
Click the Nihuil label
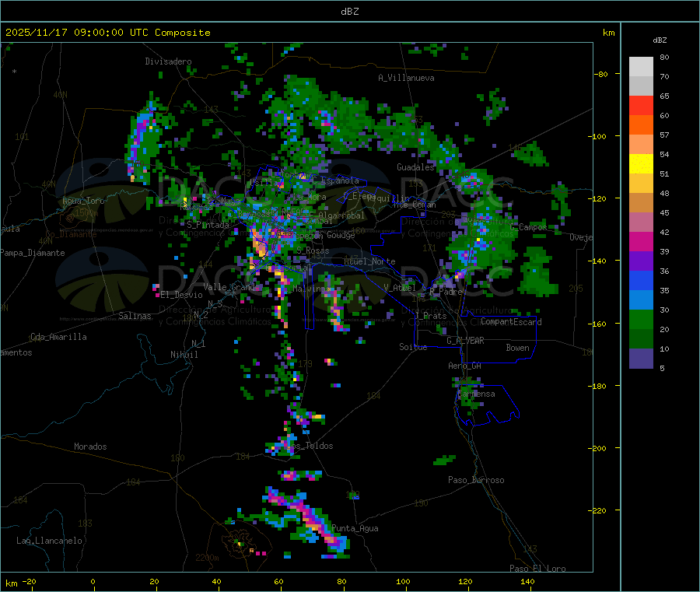point(184,355)
